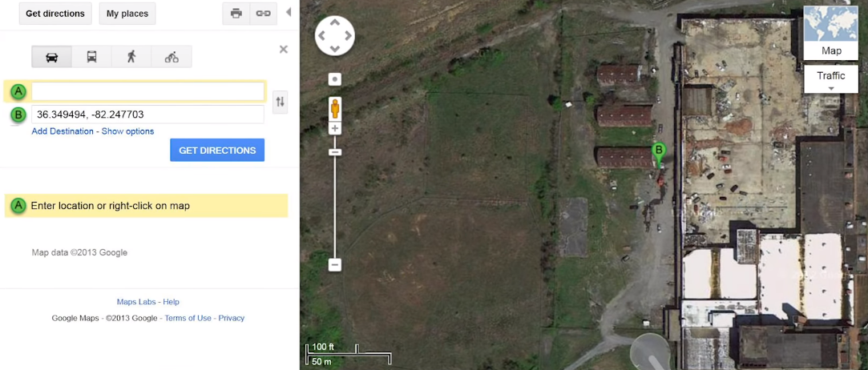Click the link share icon

pos(264,14)
